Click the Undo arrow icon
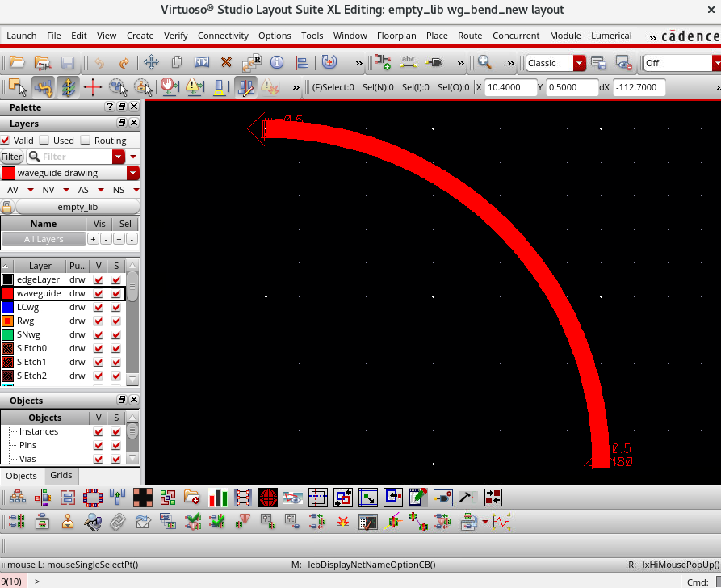 pyautogui.click(x=99, y=62)
